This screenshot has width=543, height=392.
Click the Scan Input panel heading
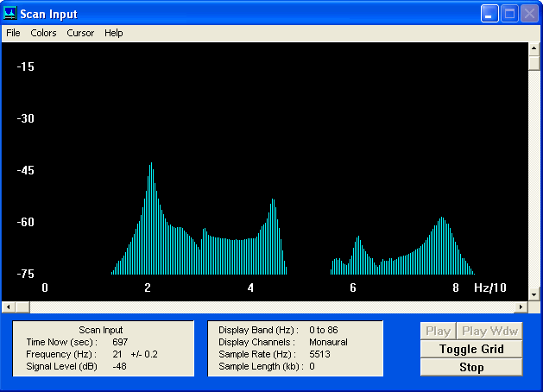[101, 330]
